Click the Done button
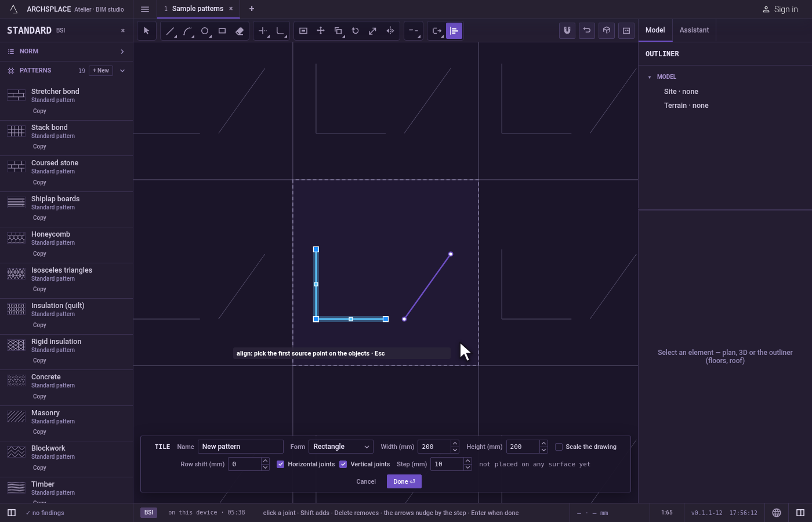The image size is (812, 522). pos(404,481)
